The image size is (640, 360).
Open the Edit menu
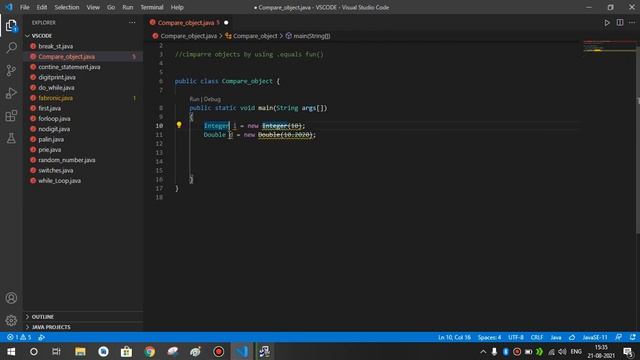[42, 7]
